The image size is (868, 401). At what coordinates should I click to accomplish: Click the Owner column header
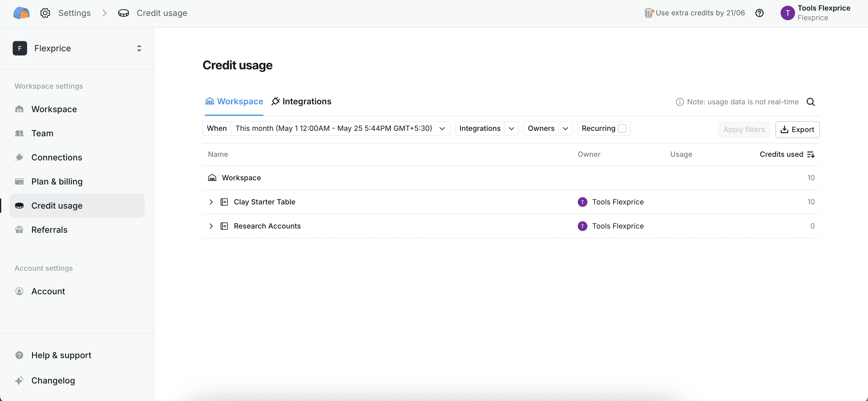click(x=589, y=154)
